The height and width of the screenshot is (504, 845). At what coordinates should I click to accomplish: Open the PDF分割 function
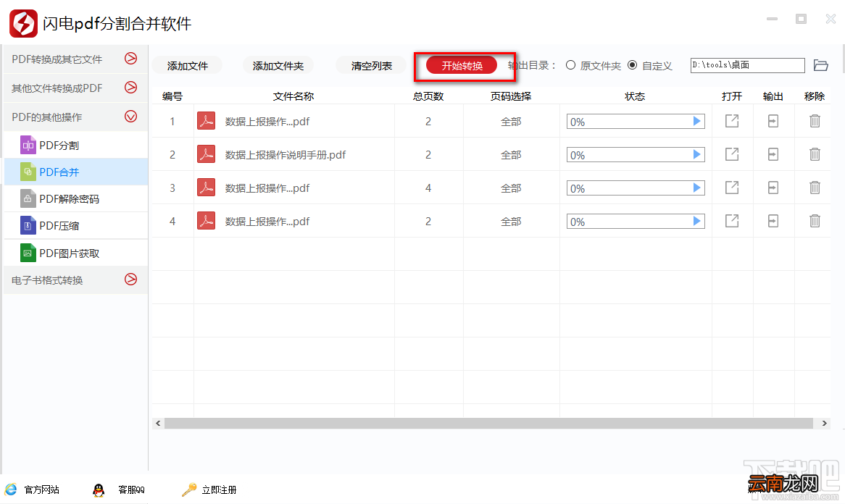(75, 145)
